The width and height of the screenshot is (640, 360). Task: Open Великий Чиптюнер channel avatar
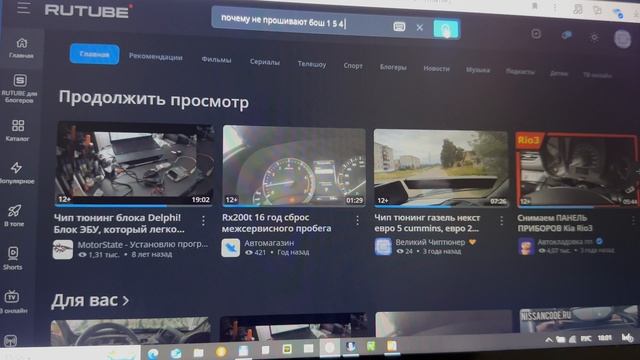click(x=383, y=247)
